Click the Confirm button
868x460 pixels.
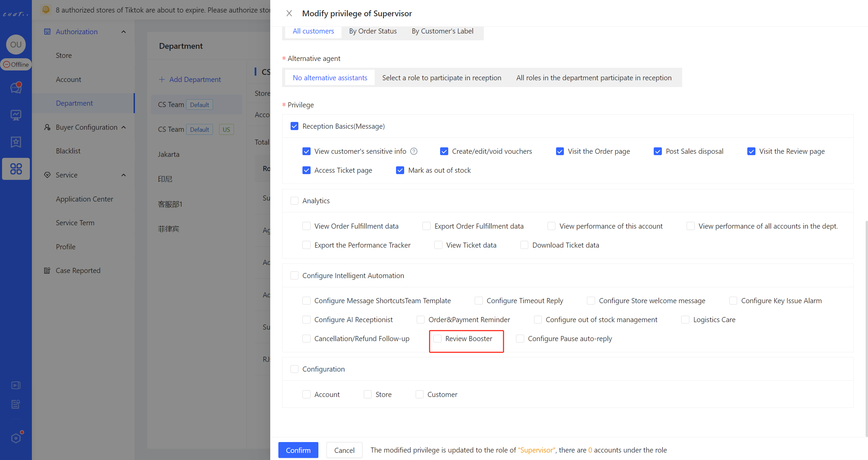[298, 450]
